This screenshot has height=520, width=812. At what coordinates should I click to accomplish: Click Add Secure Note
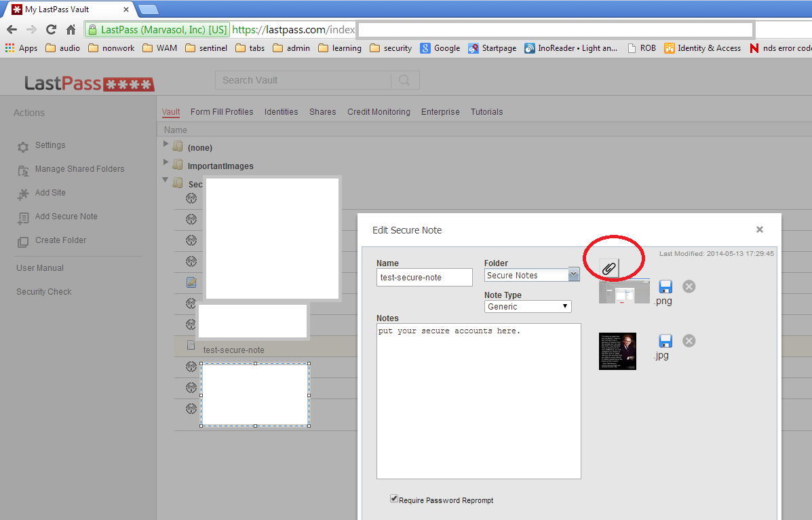coord(66,216)
